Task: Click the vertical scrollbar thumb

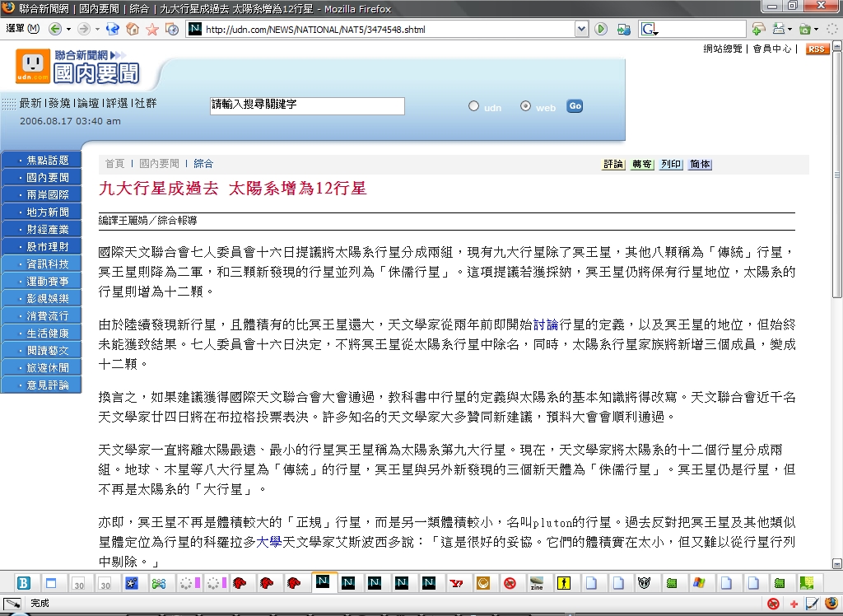Action: 836,173
